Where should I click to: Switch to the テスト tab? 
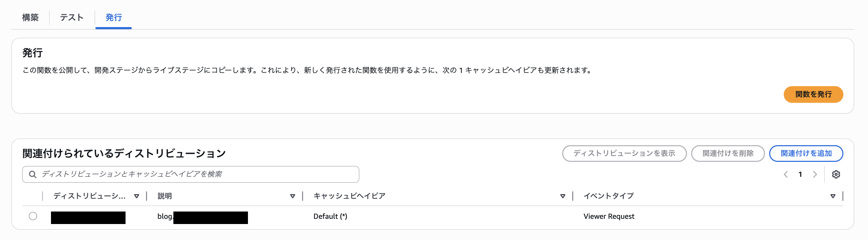[72, 17]
